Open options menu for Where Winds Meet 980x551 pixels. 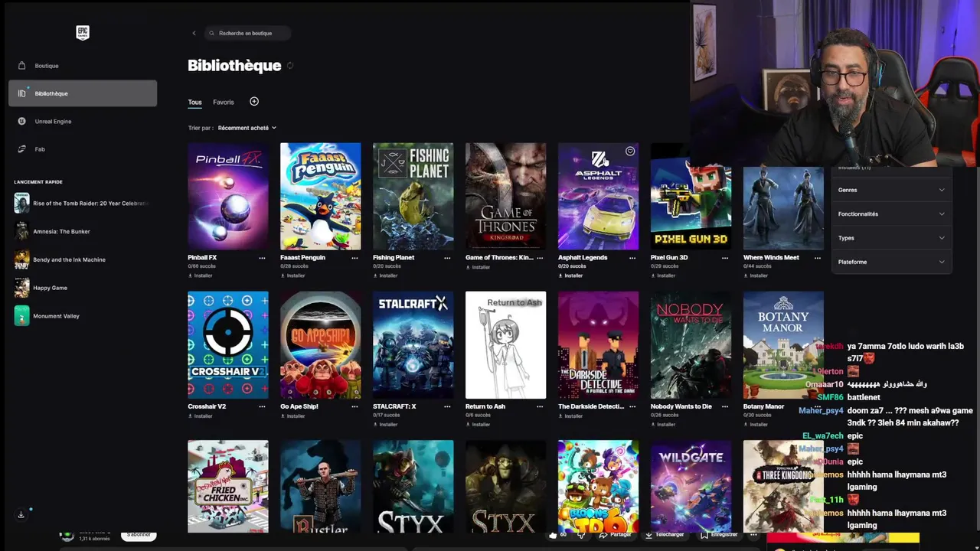pyautogui.click(x=818, y=258)
